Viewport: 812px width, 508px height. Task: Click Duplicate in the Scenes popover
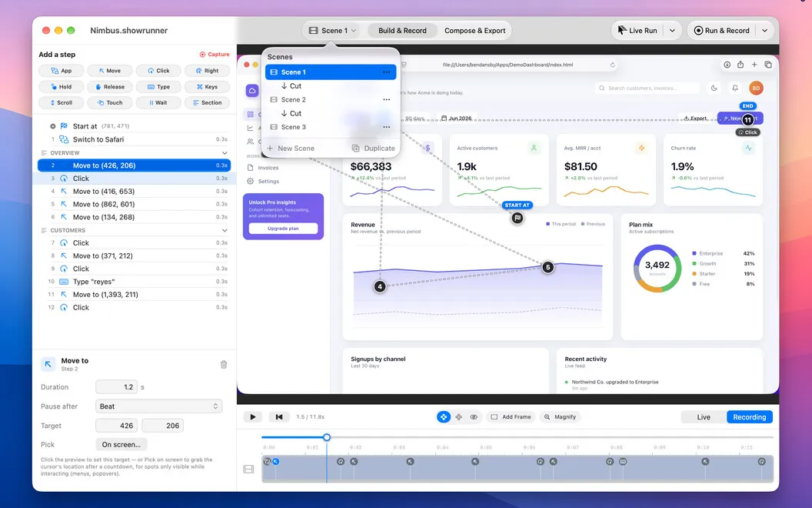374,149
